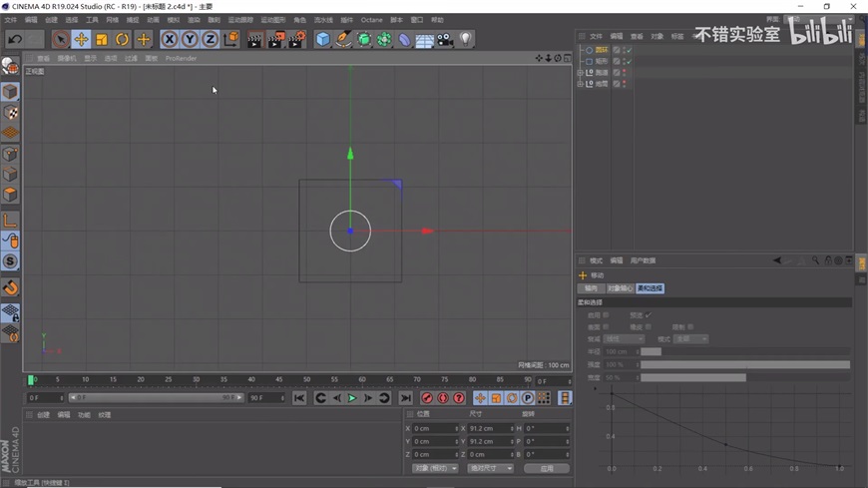Click the 应用 apply button
This screenshot has height=488, width=868.
click(x=546, y=468)
